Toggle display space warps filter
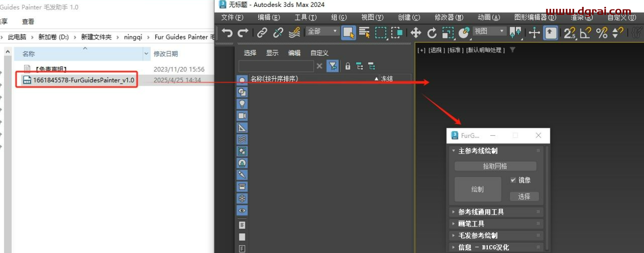The height and width of the screenshot is (253, 644). click(x=242, y=139)
